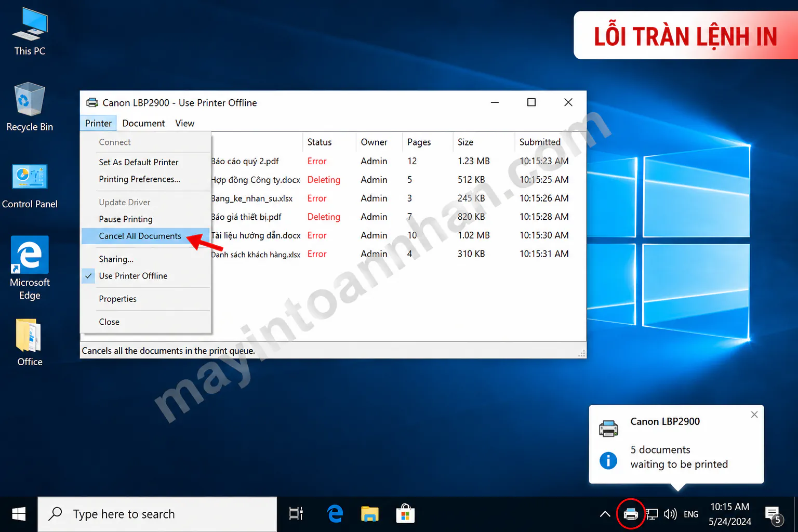Select Set As Default Printer
Viewport: 798px width, 532px height.
(139, 162)
